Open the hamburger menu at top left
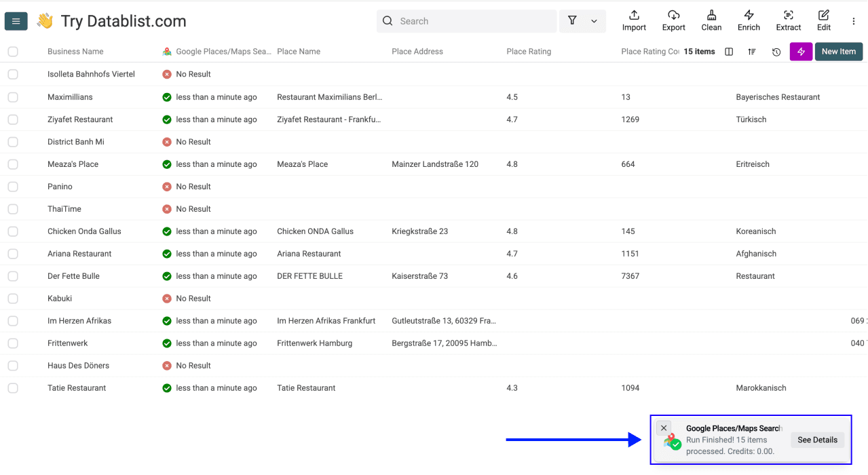The width and height of the screenshot is (868, 475). click(x=16, y=21)
